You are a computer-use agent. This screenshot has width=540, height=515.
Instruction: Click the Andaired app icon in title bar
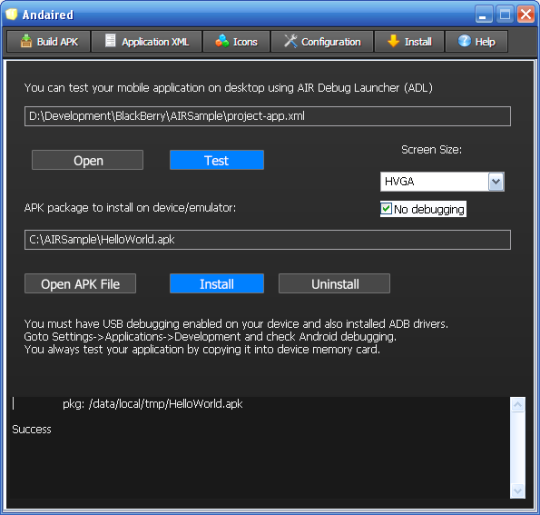click(x=11, y=14)
